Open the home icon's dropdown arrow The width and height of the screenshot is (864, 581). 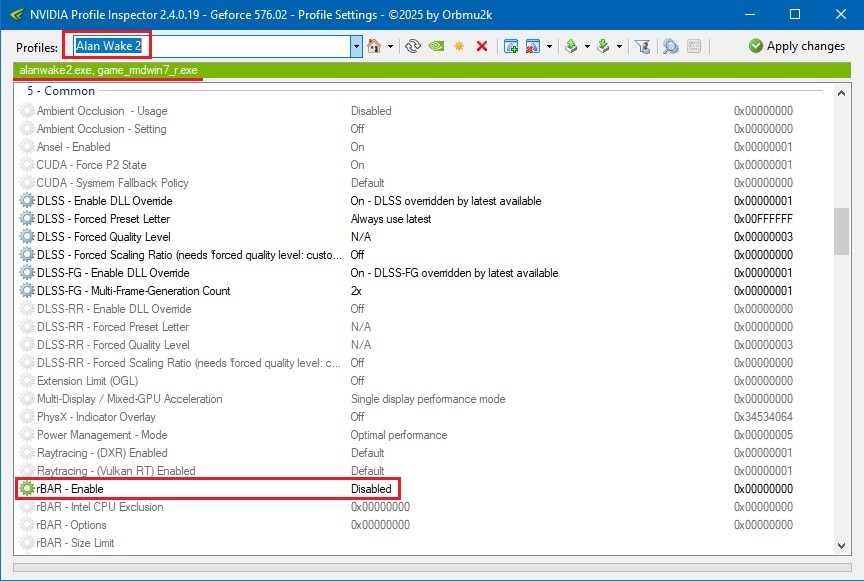[x=390, y=46]
